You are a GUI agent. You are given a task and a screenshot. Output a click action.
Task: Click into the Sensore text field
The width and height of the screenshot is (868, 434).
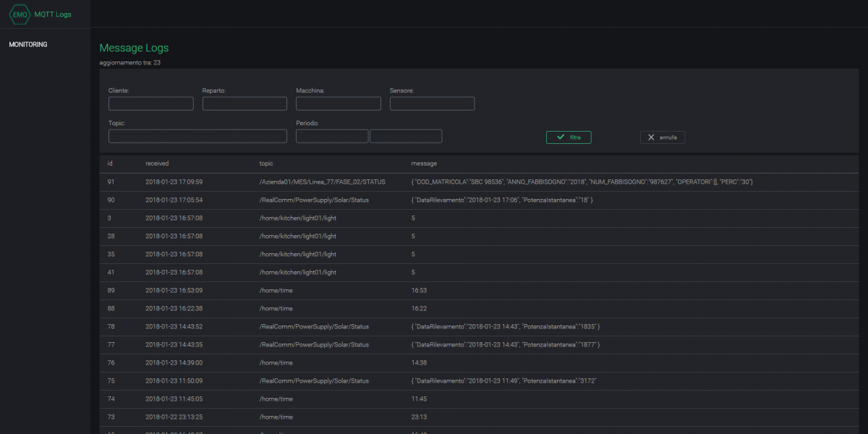click(x=432, y=103)
